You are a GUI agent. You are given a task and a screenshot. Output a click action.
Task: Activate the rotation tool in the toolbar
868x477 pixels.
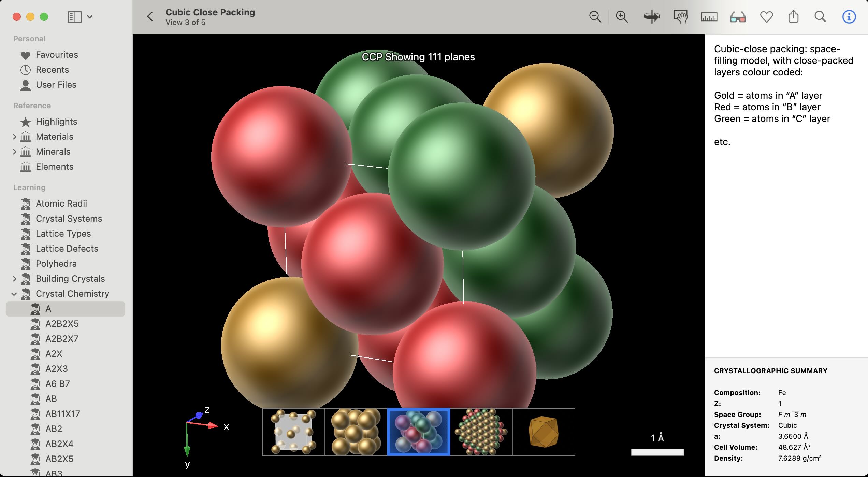652,16
